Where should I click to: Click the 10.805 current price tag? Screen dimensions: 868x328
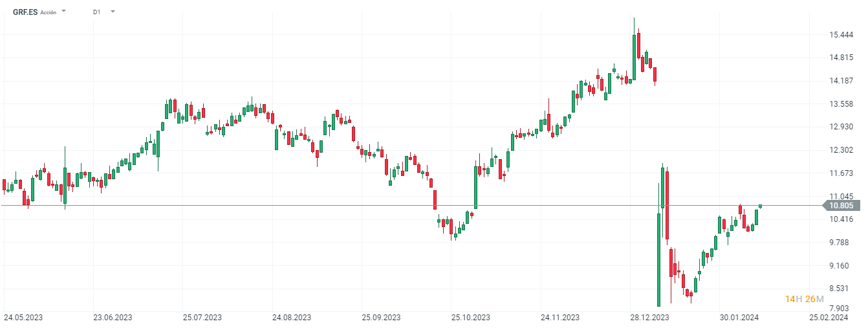pyautogui.click(x=841, y=206)
